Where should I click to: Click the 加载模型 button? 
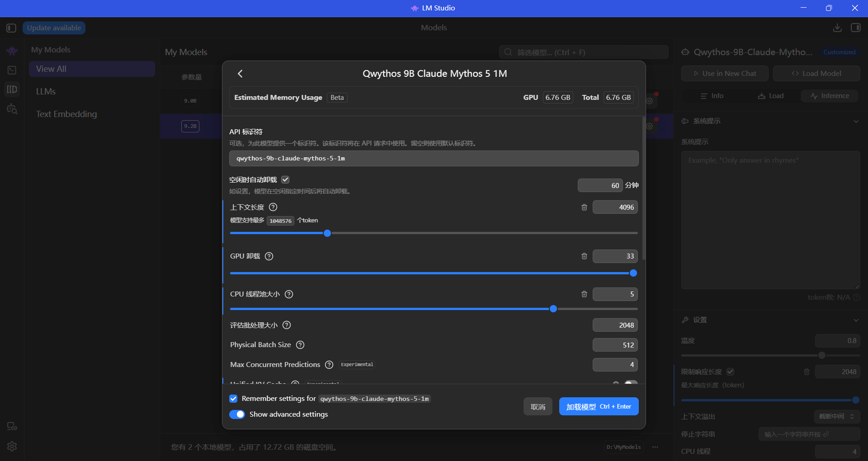coord(599,407)
